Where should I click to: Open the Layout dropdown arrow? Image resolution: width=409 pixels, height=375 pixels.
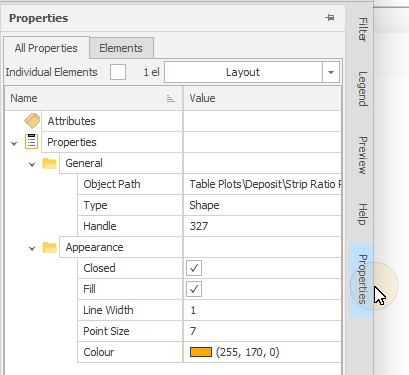pos(331,72)
